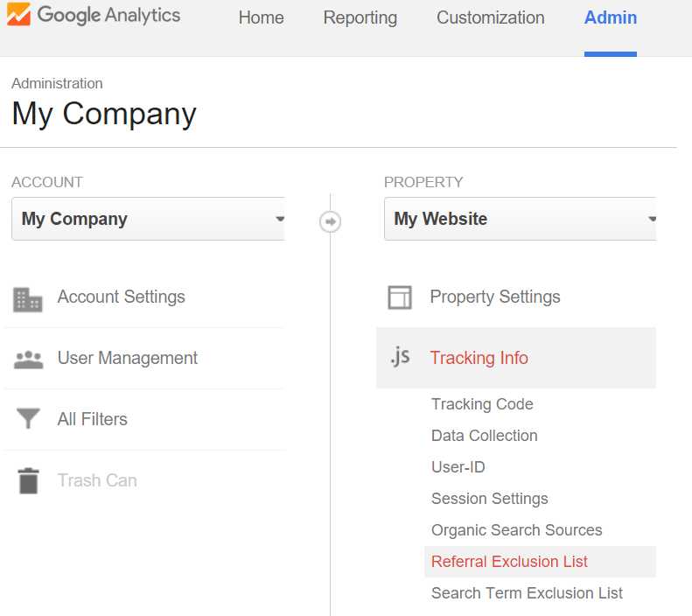The image size is (692, 616).
Task: Select Referral Exclusion List
Action: coord(540,562)
